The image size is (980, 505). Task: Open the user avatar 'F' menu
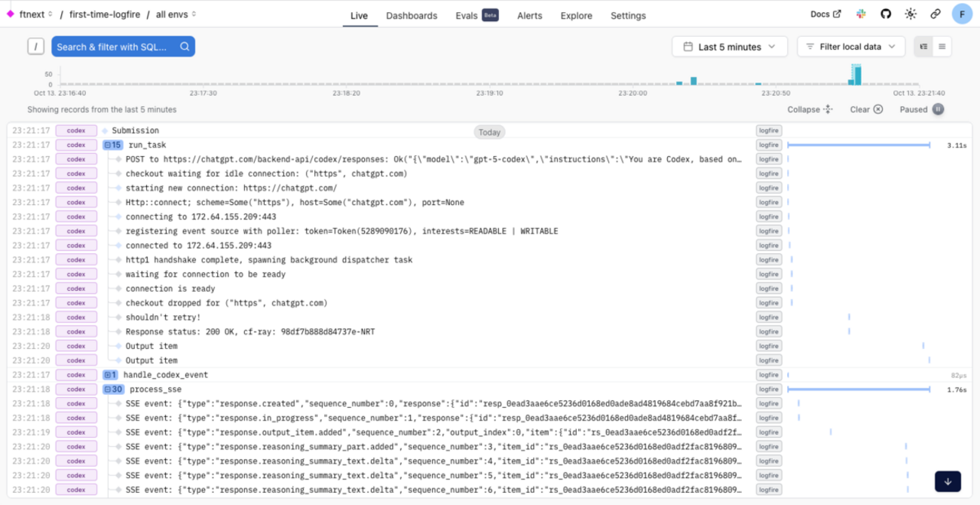click(962, 14)
